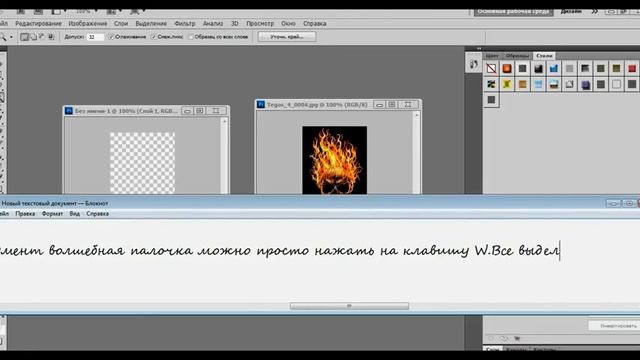Viewport: 640px width, 360px height.
Task: Click the transparent canvas in Без имени-1
Action: pyautogui.click(x=142, y=163)
